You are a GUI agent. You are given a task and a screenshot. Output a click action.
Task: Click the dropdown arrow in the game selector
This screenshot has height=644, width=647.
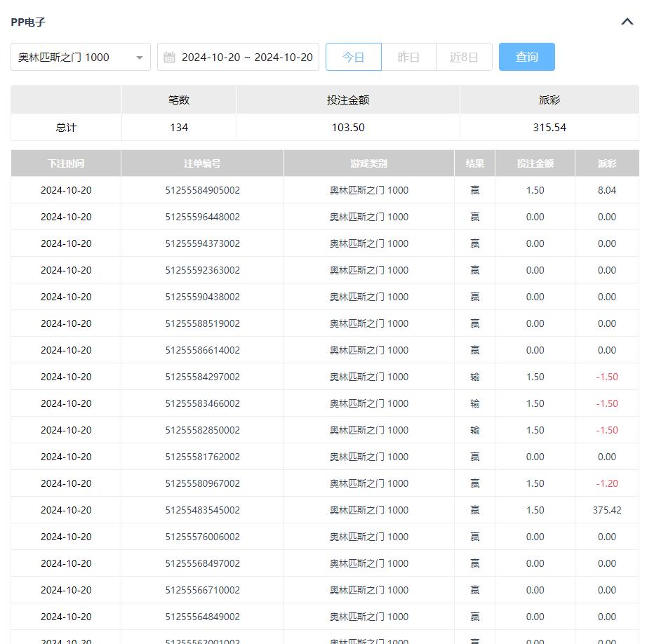tap(139, 58)
